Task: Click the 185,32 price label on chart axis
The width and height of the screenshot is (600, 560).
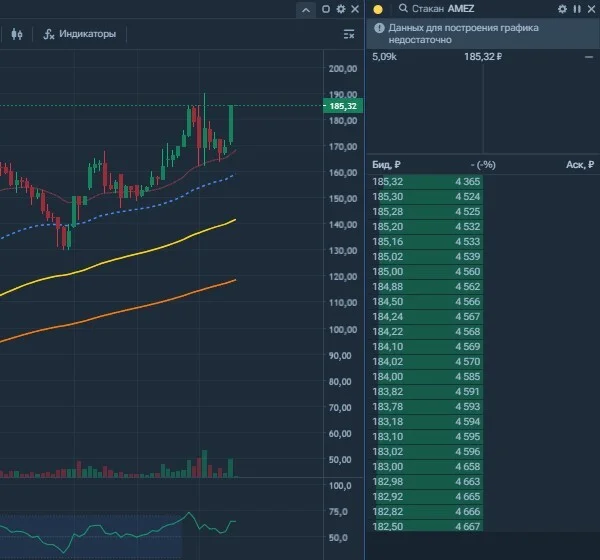Action: tap(343, 106)
